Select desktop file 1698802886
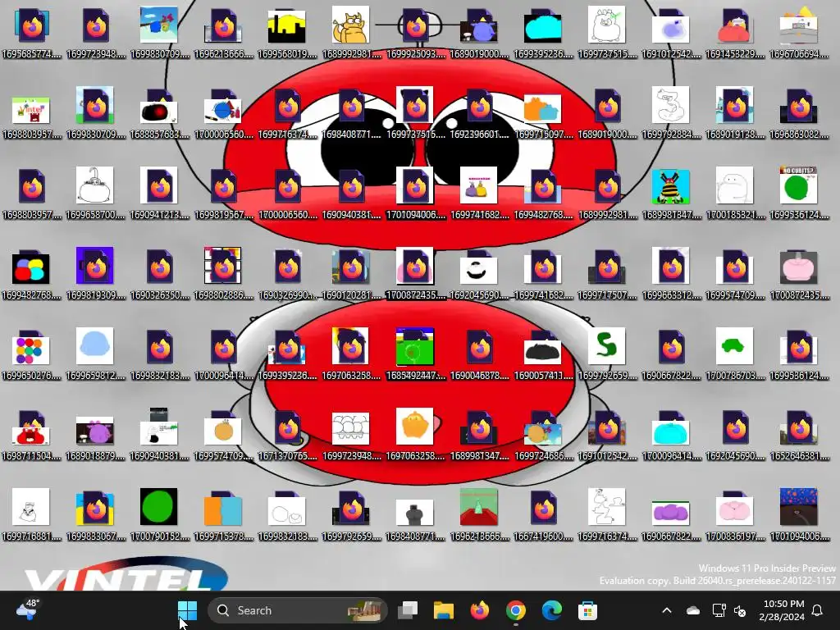Viewport: 840px width, 630px height. pos(223,274)
